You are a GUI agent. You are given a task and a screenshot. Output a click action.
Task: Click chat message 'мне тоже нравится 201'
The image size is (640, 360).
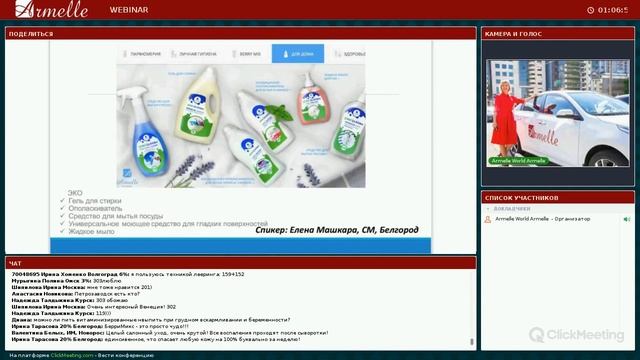click(82, 287)
